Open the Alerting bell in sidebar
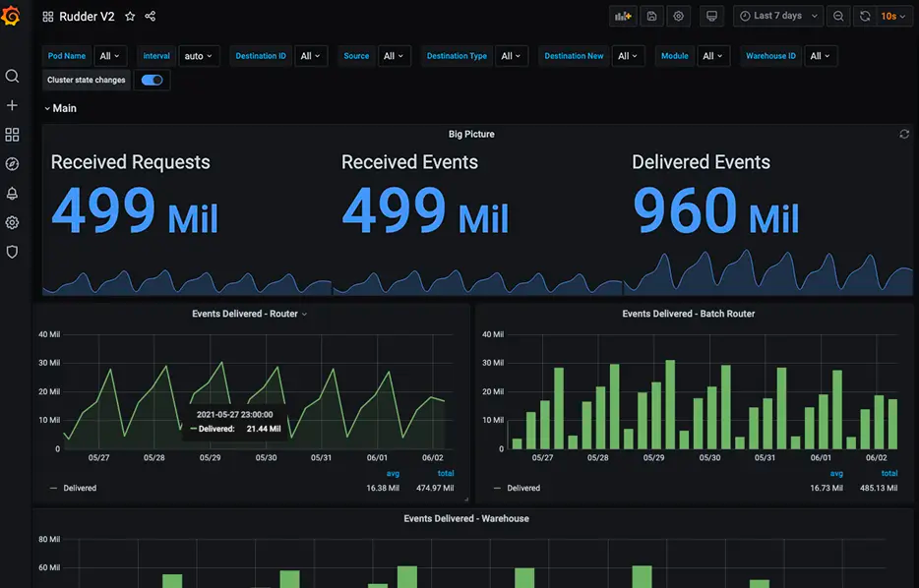 12,194
